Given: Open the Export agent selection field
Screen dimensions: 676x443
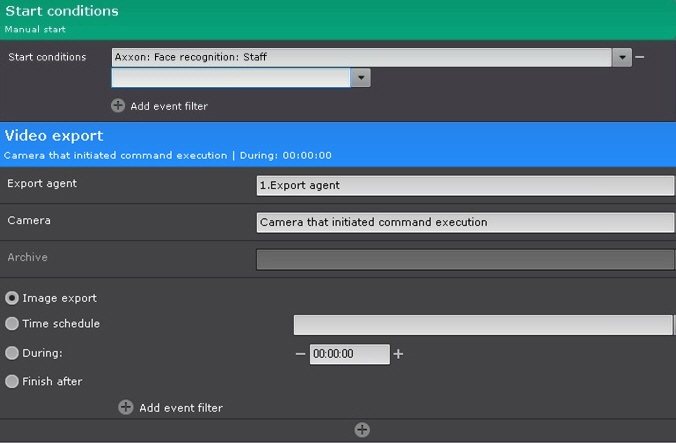Looking at the screenshot, I should (465, 185).
